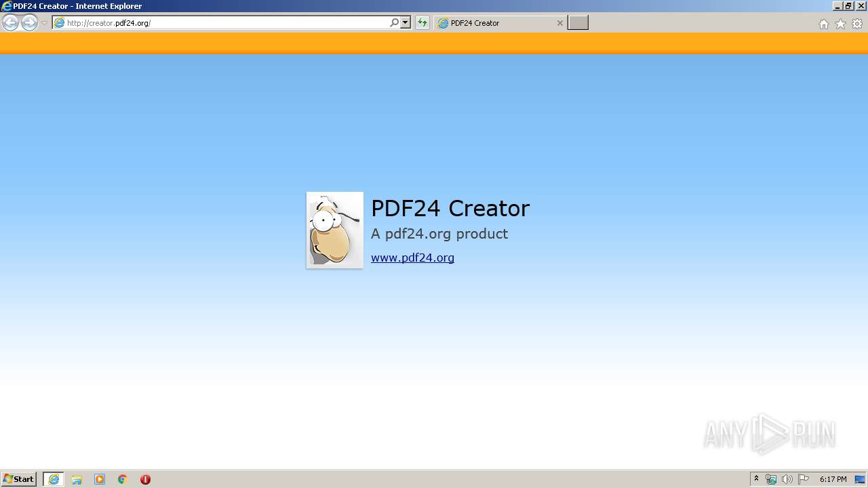Close the PDF24 Creator tab
The image size is (868, 488).
coord(559,23)
